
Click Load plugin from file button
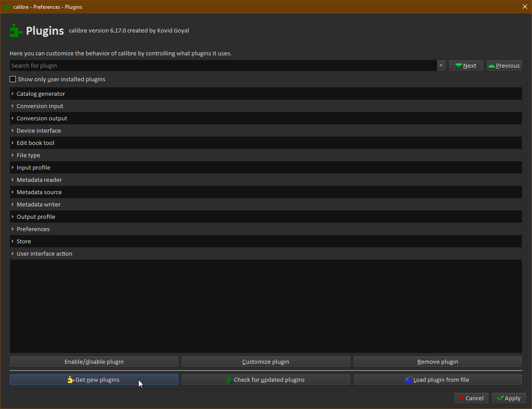(x=438, y=380)
